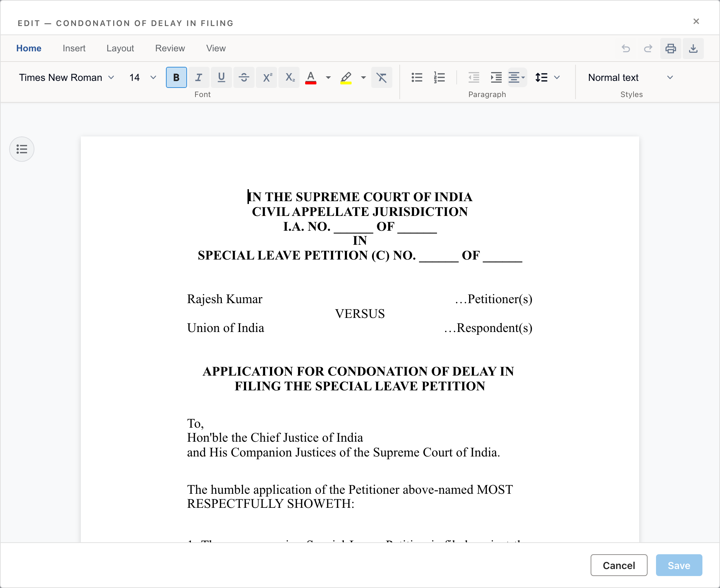Place cursor in 'Rajesh Kumar' text

pos(225,299)
